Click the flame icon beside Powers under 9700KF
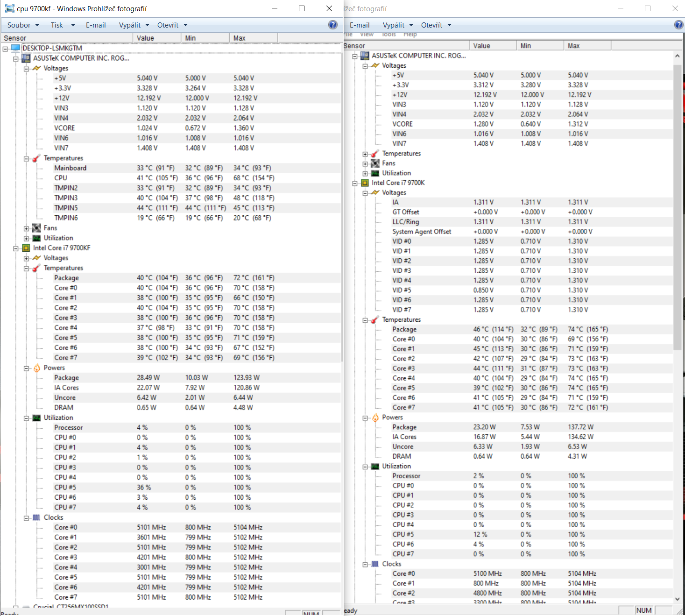 (37, 368)
